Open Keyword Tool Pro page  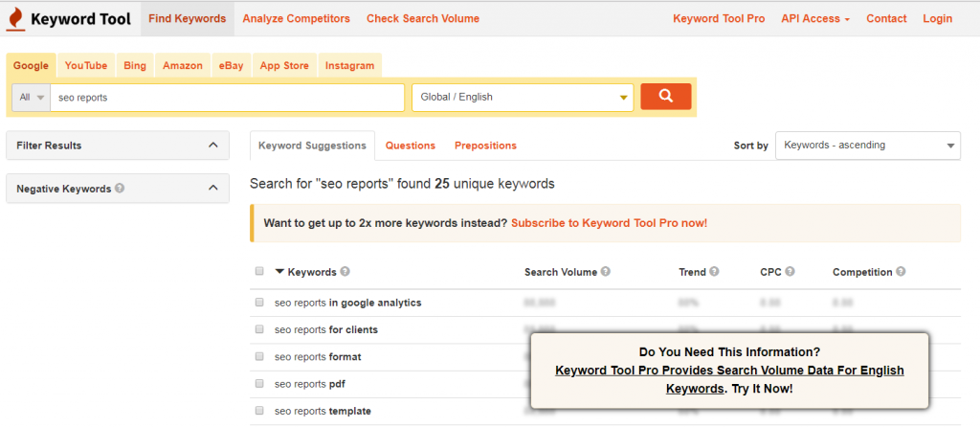(x=719, y=19)
